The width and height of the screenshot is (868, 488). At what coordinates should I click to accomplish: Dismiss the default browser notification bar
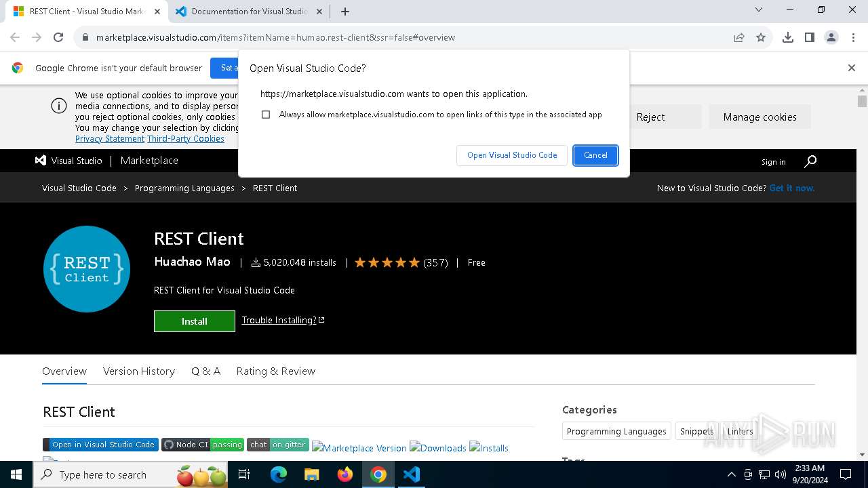(852, 68)
